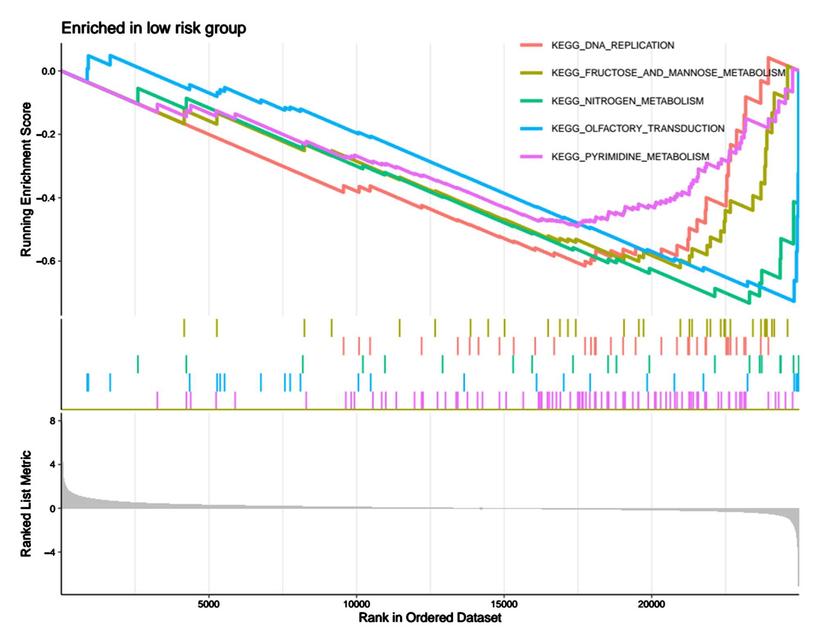Select KEGG_DNA_REPLICATION legend label
This screenshot has height=644, width=819.
coord(612,45)
